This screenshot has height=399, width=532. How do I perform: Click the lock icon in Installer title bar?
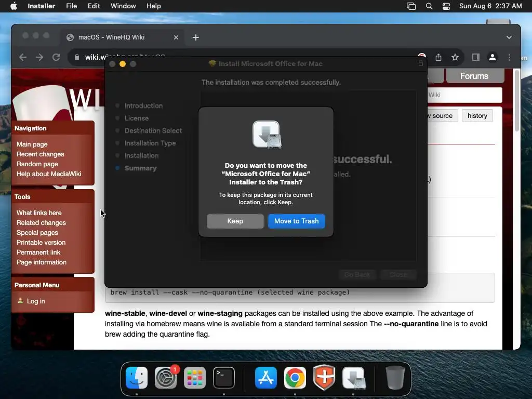(x=421, y=63)
